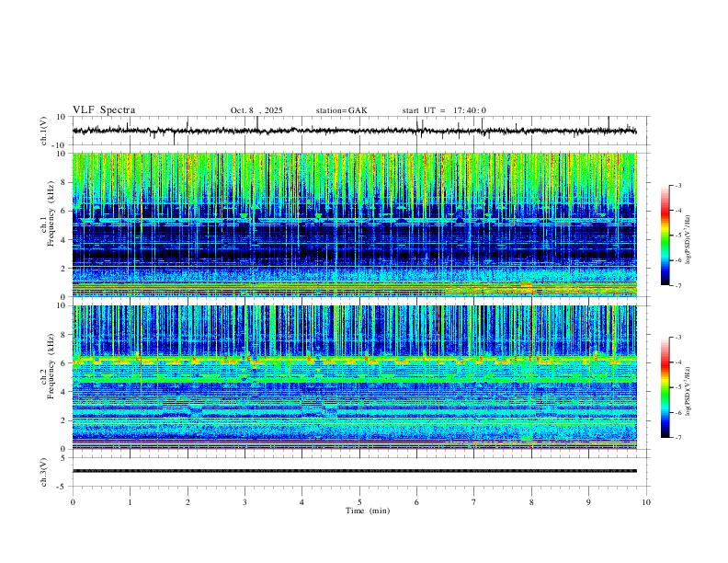Click the "4" tick on the time axis
The image size is (728, 563).
[x=301, y=502]
